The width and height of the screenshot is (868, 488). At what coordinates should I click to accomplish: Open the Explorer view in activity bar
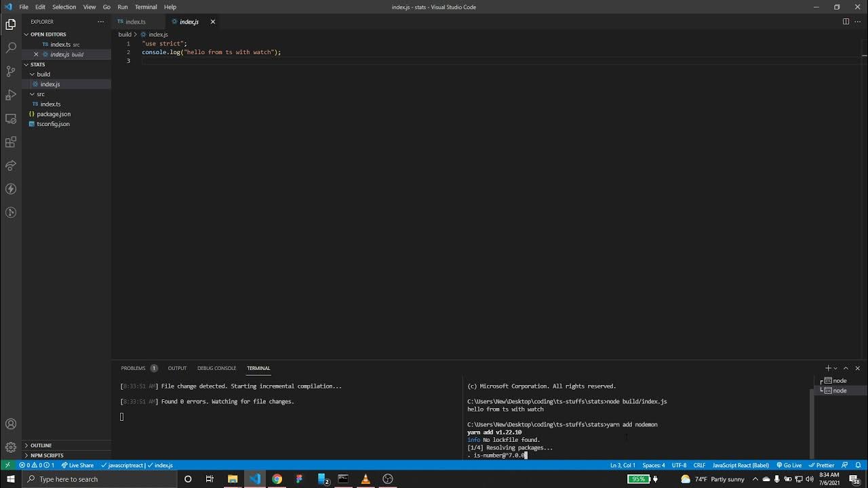point(11,24)
